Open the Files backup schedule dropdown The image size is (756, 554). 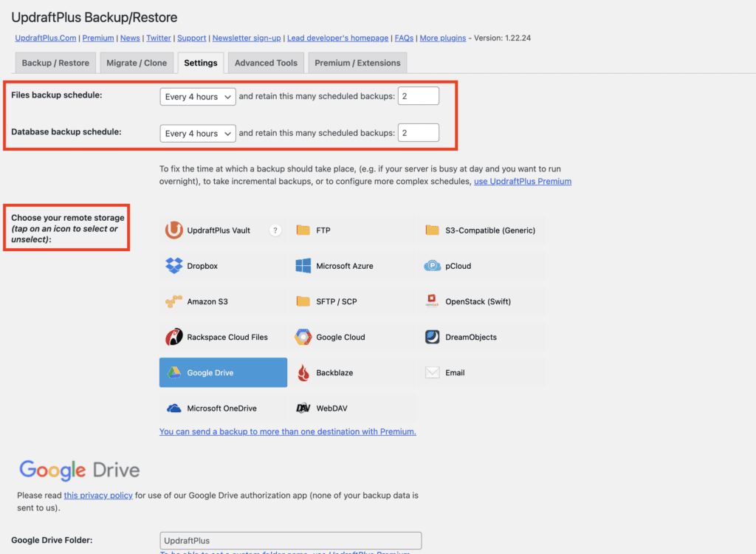click(197, 96)
